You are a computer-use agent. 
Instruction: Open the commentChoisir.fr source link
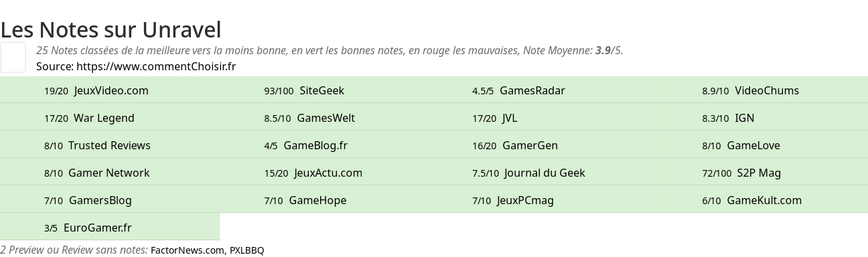point(156,66)
